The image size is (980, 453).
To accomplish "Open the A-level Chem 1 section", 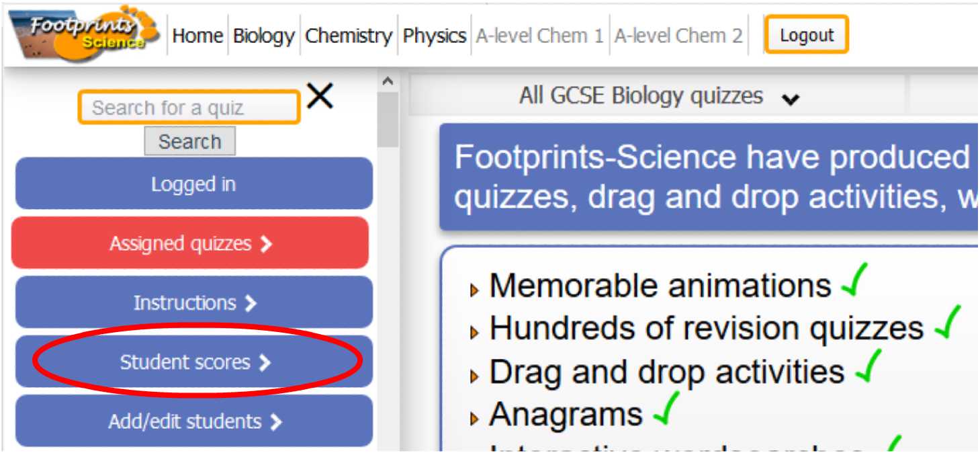I will (x=539, y=36).
